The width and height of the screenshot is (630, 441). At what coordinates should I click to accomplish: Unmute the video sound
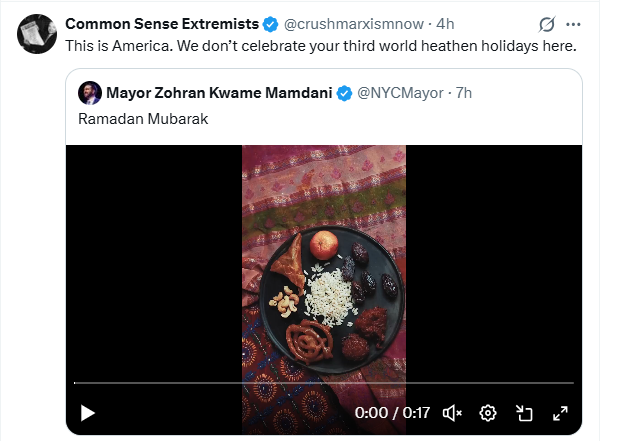click(x=452, y=412)
